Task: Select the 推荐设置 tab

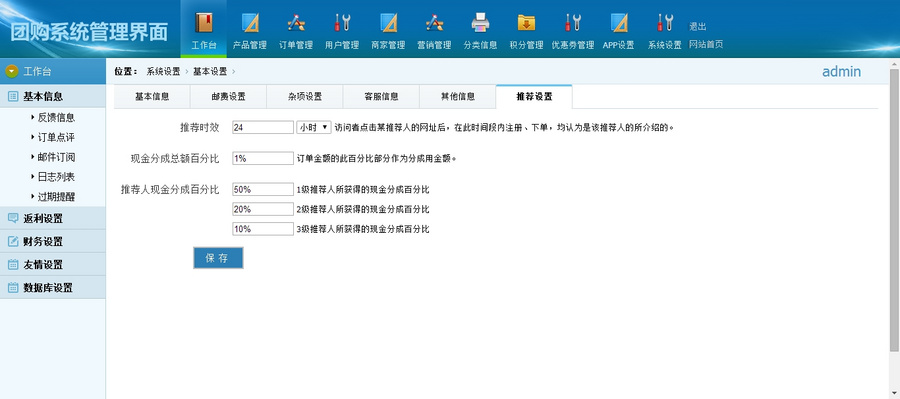Action: [534, 96]
